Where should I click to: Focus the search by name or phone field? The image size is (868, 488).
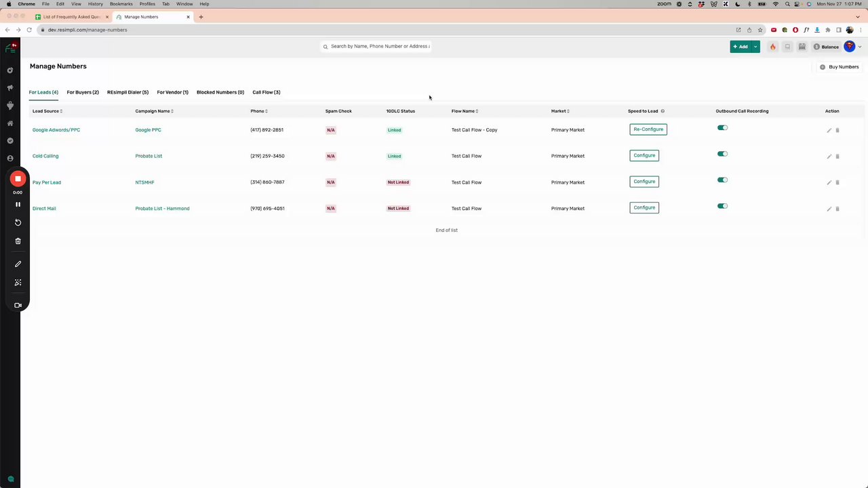point(377,46)
